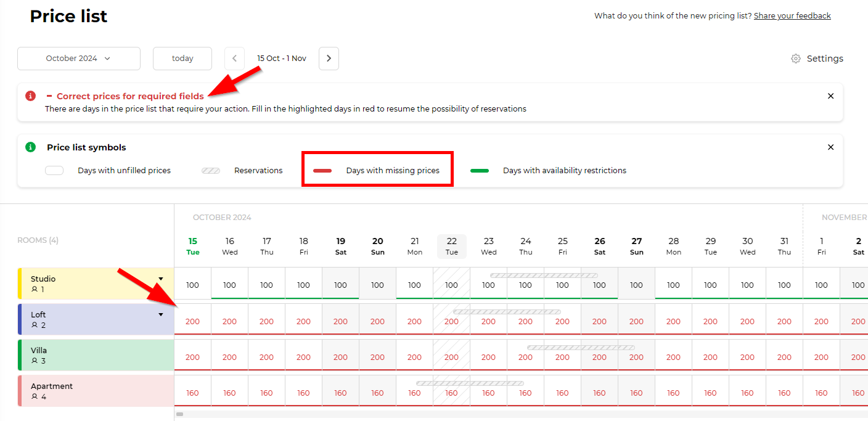Click the Apartment reservation bar
Screen dimensions: 868x421
click(x=470, y=383)
